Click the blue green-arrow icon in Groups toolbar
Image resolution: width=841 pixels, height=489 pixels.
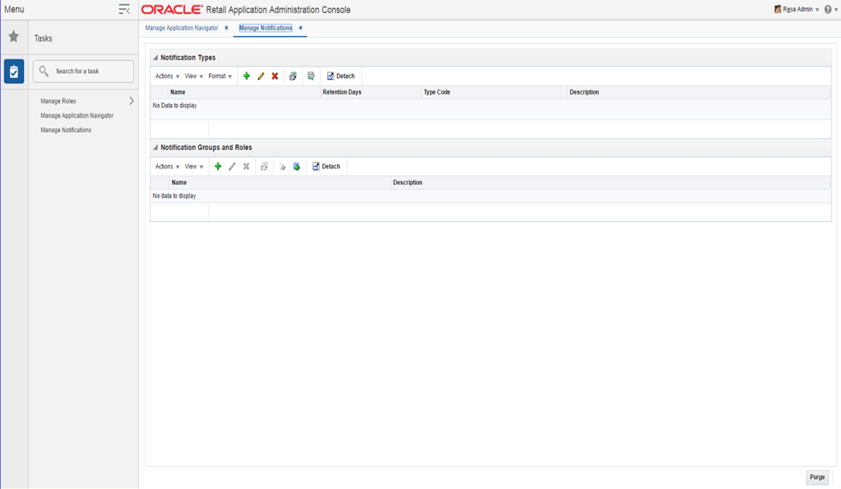click(297, 166)
